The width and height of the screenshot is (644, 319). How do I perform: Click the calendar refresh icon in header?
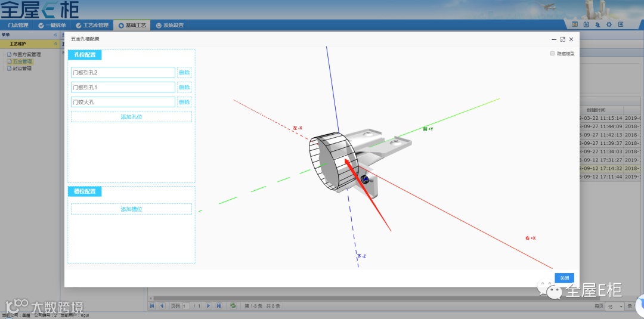pyautogui.click(x=587, y=24)
